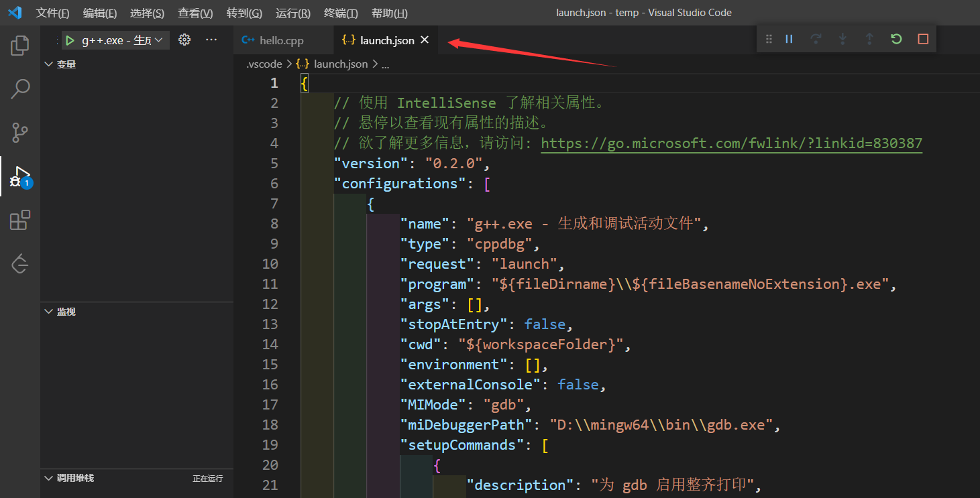Click the stopAtEntry false value
Image resolution: width=980 pixels, height=498 pixels.
pos(545,324)
